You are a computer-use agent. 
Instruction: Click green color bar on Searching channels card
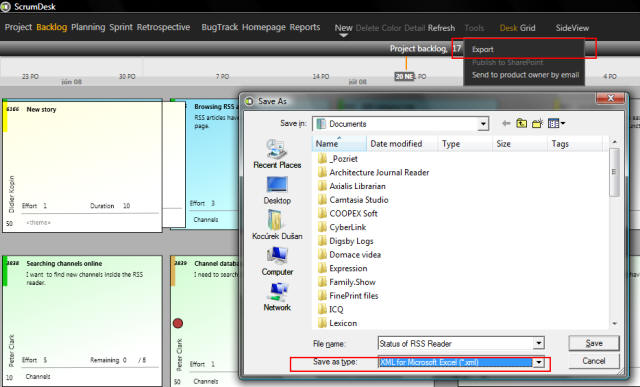pos(5,272)
